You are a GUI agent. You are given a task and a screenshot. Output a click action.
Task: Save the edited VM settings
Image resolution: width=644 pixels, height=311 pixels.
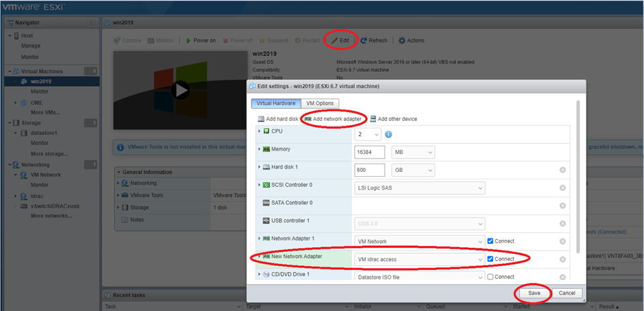[x=534, y=294]
